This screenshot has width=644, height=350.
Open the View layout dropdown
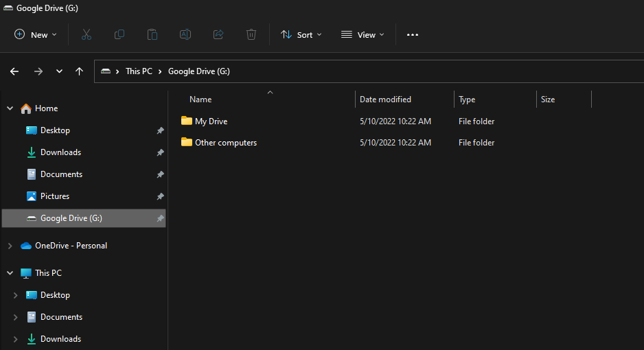tap(363, 35)
